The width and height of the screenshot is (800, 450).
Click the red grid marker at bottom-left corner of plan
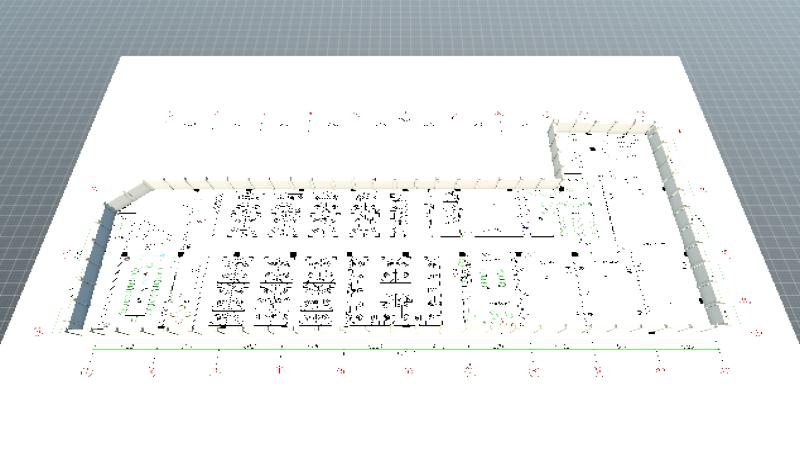pos(40,328)
